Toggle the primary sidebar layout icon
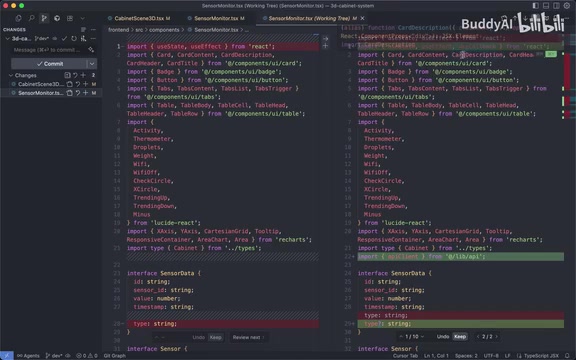This screenshot has height=360, width=576. 536,6
